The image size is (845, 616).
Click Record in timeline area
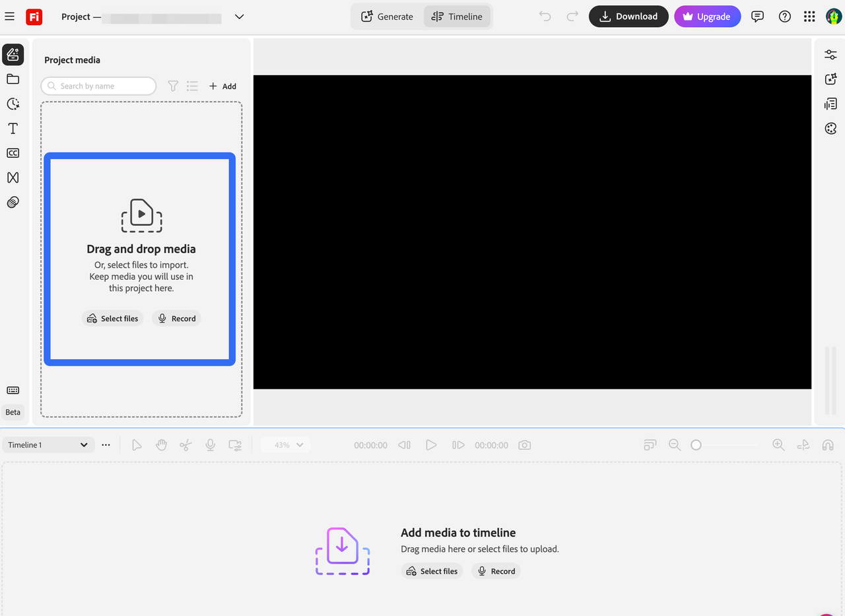click(496, 571)
